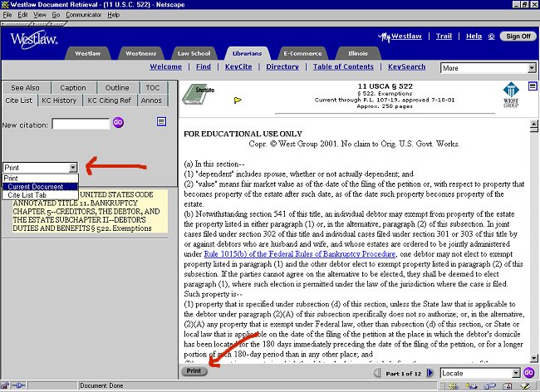Go to the next document part arrow
The image size is (540, 392).
point(430,373)
